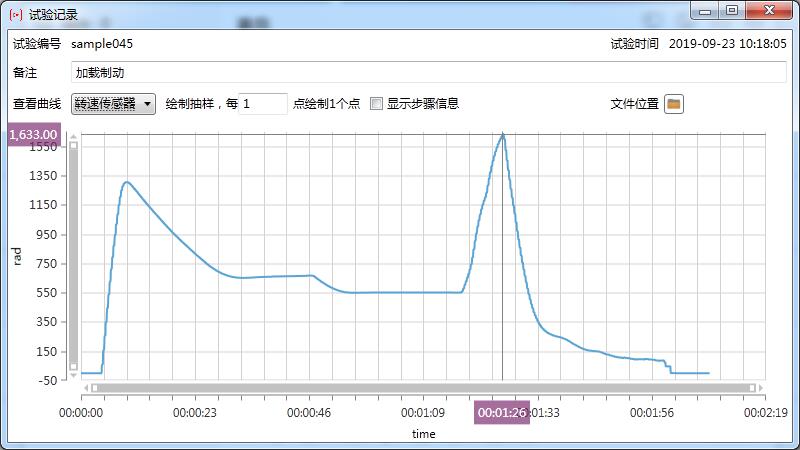Click the first curve peak near 1300
This screenshot has height=450, width=800.
click(x=127, y=182)
